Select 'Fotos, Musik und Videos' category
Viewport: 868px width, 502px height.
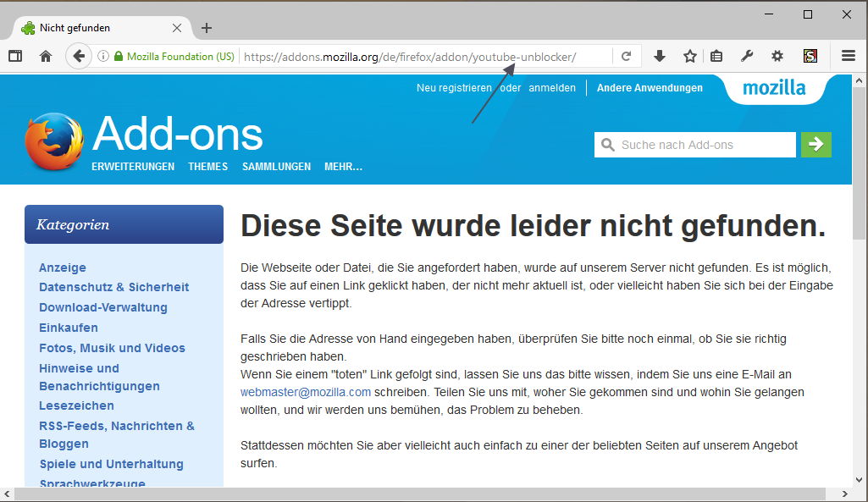(x=112, y=348)
